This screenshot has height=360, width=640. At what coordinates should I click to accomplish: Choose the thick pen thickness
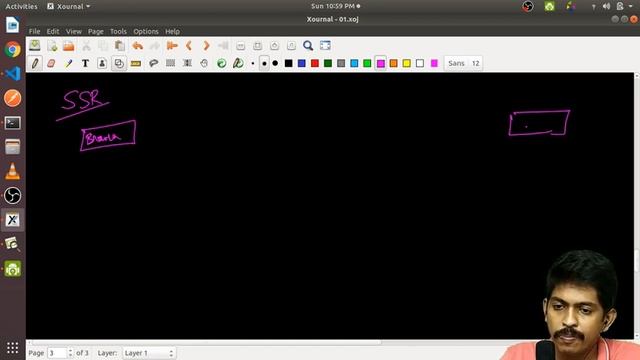coord(275,63)
